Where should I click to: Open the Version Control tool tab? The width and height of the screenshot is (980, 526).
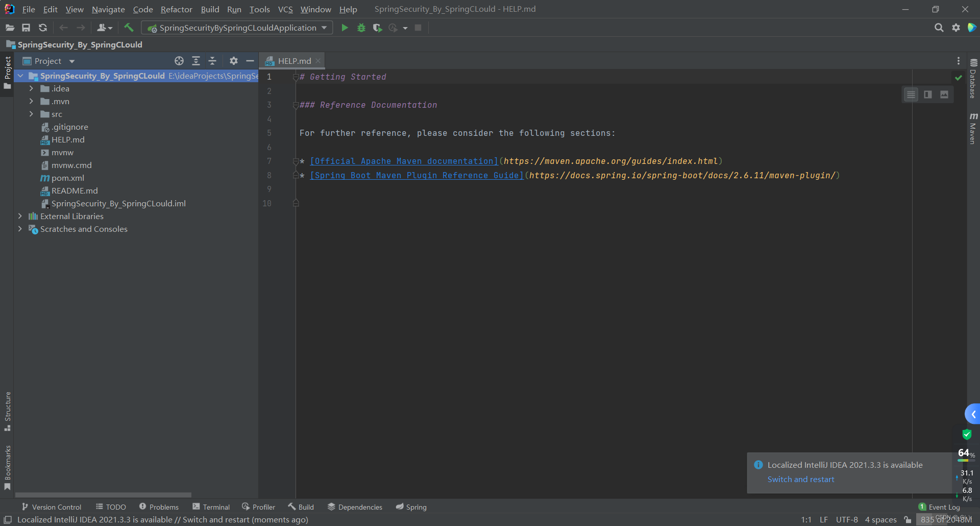(x=52, y=507)
